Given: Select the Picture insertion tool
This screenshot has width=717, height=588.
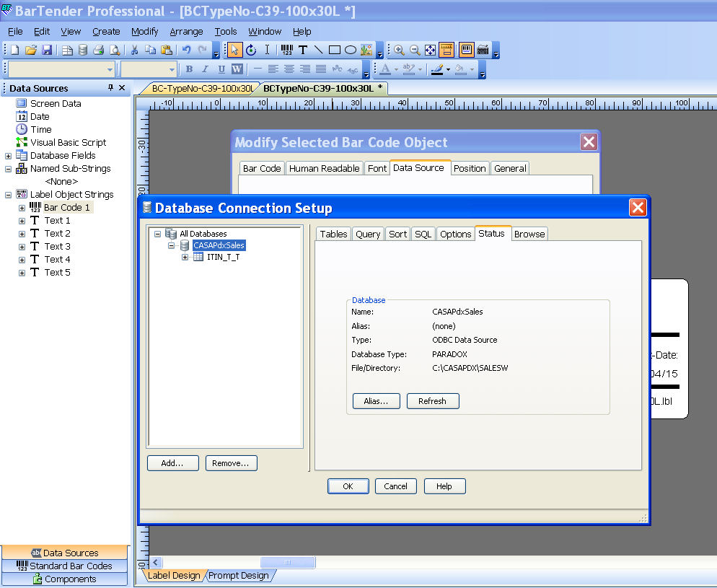Looking at the screenshot, I should point(366,50).
